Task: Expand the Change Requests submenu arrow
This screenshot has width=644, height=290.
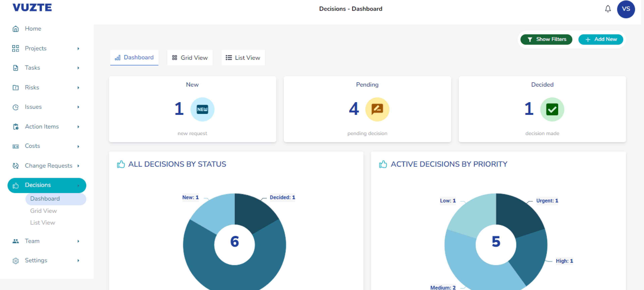Action: click(78, 166)
